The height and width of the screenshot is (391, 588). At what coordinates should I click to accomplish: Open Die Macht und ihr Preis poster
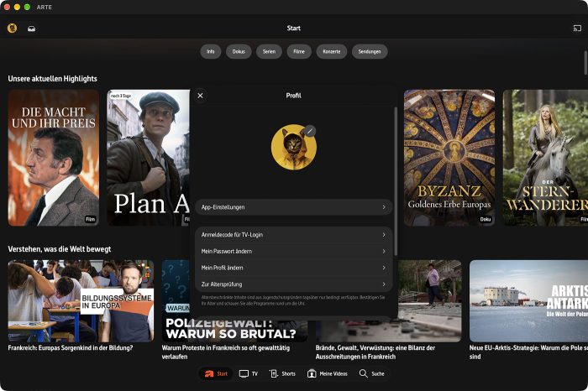(x=54, y=158)
